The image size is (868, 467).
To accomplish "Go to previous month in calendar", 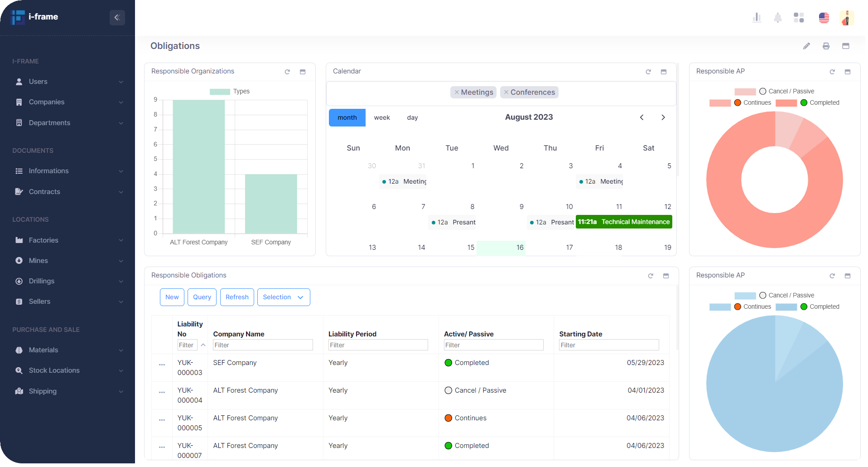I will pos(641,117).
